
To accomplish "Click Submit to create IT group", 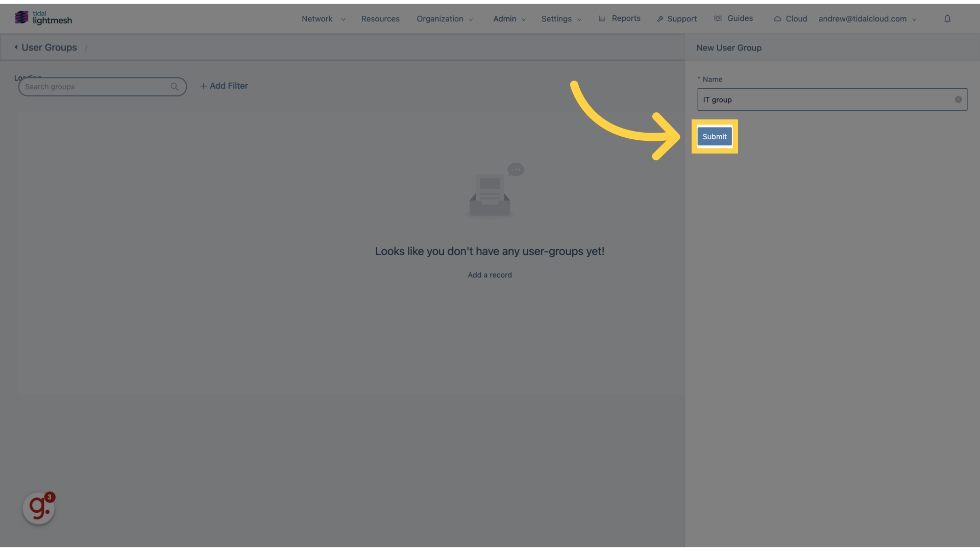I will click(x=715, y=136).
